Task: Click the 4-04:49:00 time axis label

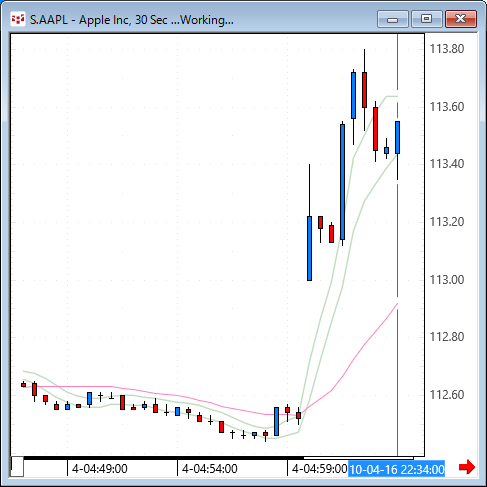Action: [100, 469]
